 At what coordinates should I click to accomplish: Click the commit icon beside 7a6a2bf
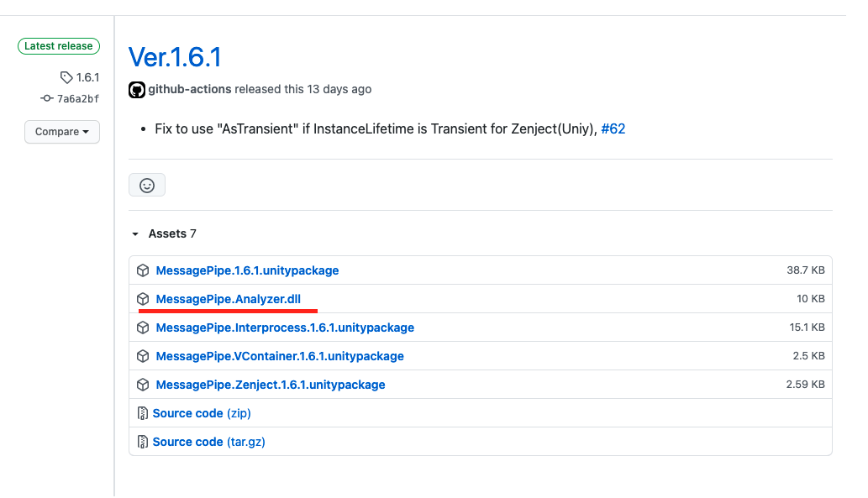pos(47,98)
